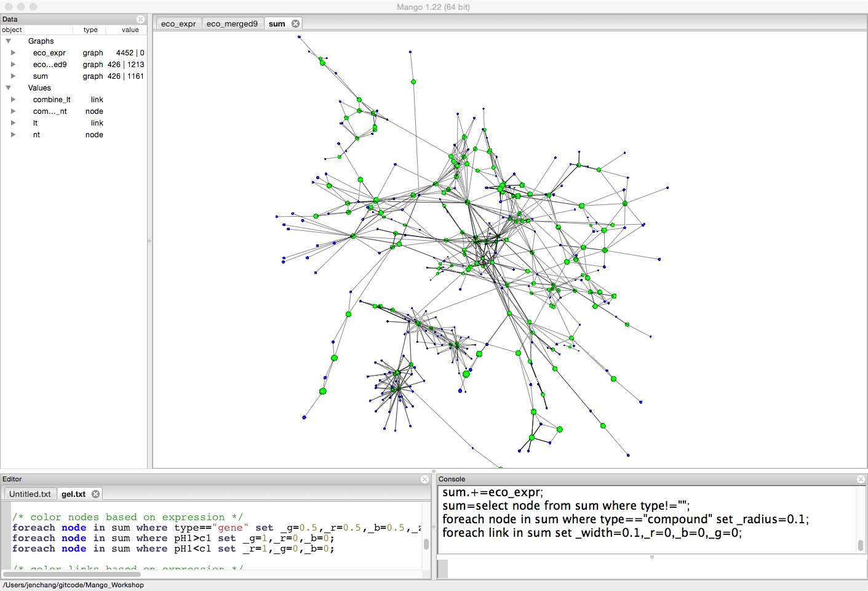868x591 pixels.
Task: Click the editor vertical scrollbar
Action: tap(426, 544)
